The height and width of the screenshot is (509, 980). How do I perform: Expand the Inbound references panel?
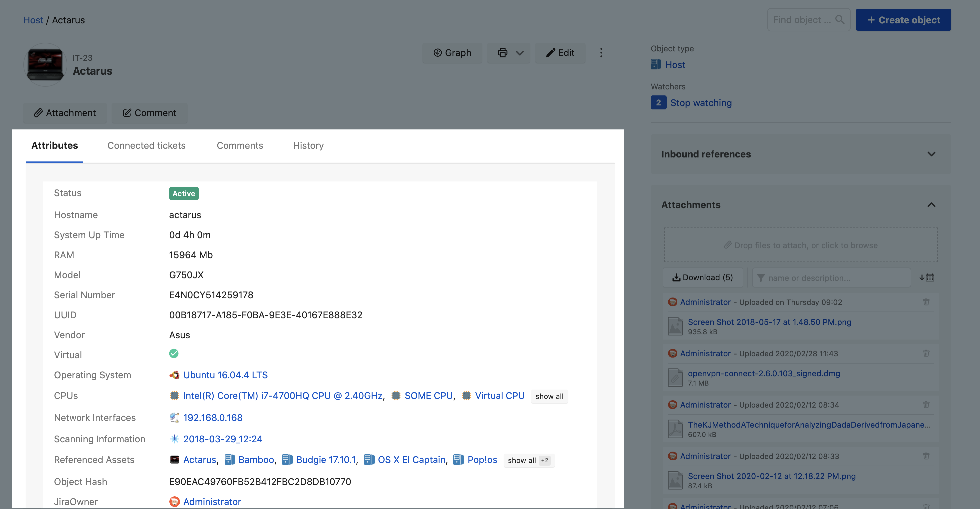click(x=931, y=154)
